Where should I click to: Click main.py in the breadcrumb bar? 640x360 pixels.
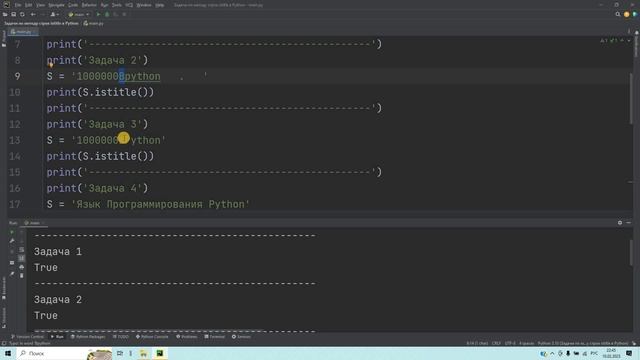tap(93, 23)
